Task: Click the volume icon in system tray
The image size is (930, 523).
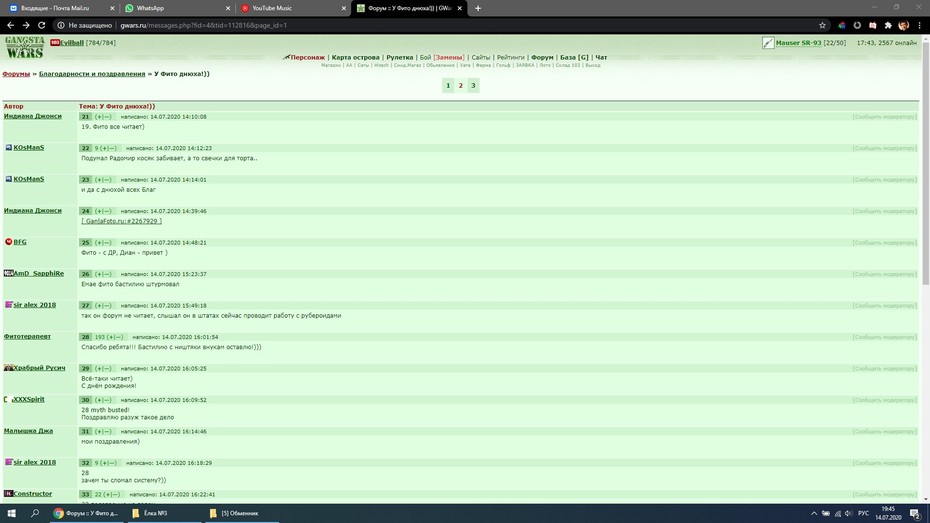Action: (x=848, y=514)
